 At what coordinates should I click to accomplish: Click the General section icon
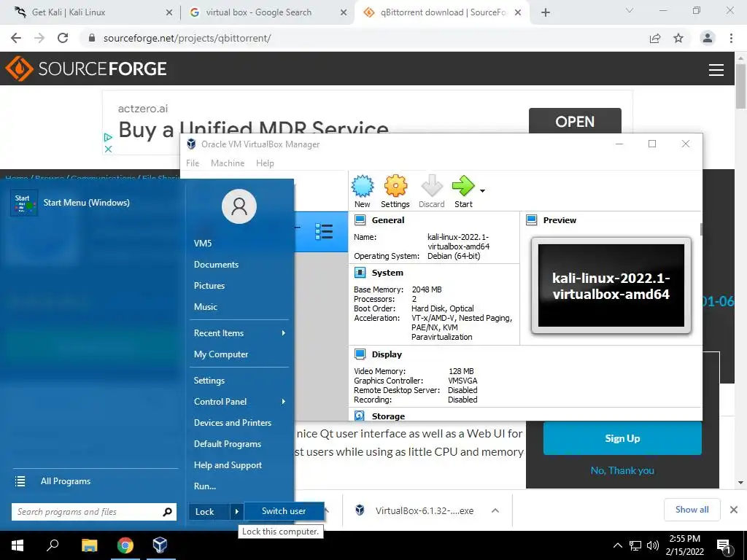[360, 220]
